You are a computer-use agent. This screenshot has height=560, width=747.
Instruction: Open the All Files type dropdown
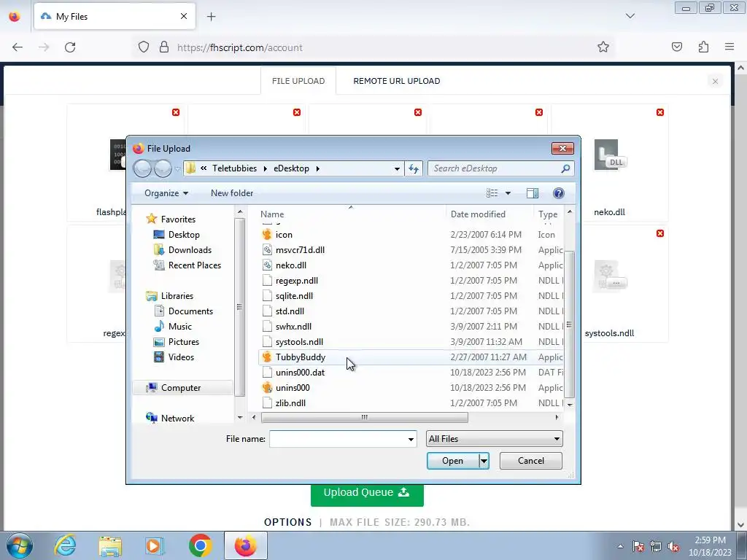coord(494,439)
